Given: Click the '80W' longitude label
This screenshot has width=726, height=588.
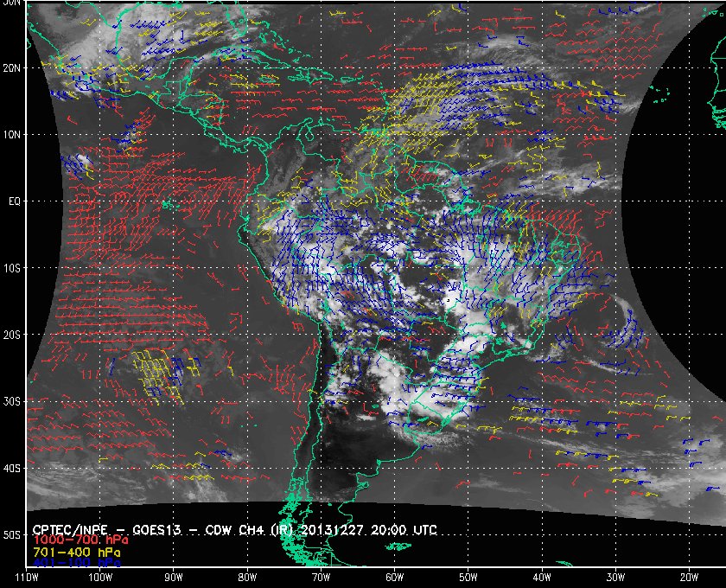Looking at the screenshot, I should click(247, 578).
